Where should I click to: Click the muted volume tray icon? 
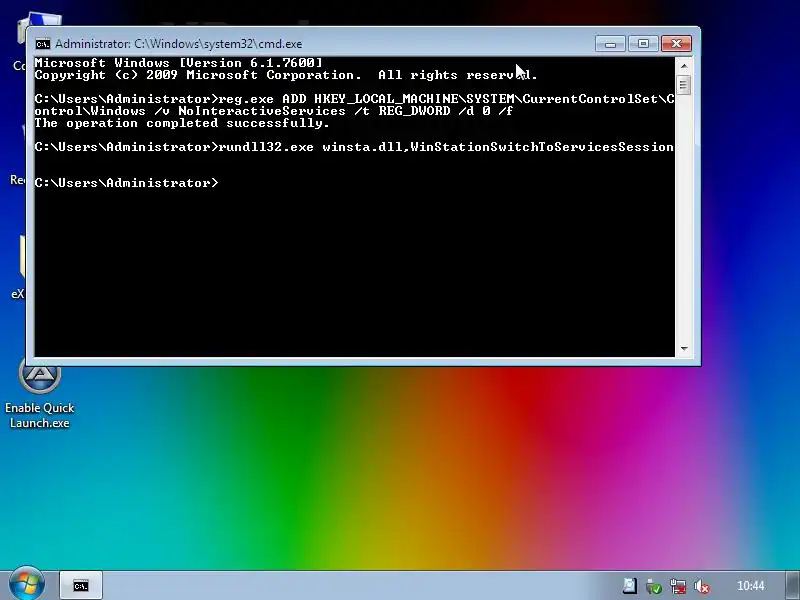702,586
